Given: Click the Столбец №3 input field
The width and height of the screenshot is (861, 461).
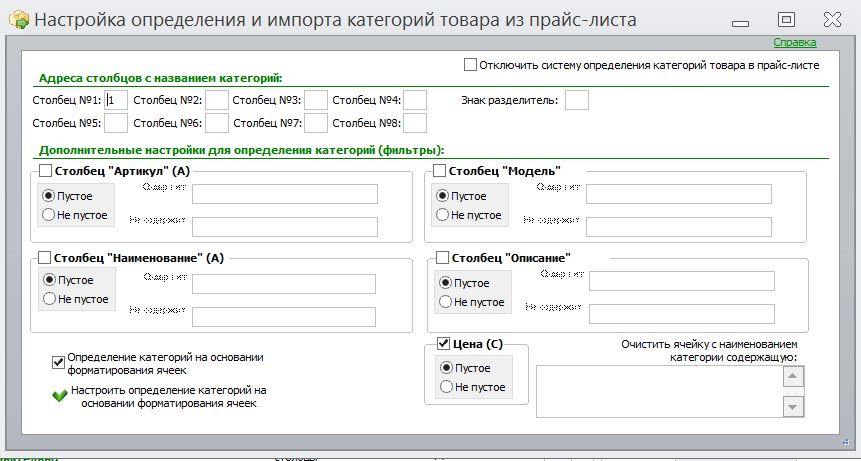Looking at the screenshot, I should (316, 100).
